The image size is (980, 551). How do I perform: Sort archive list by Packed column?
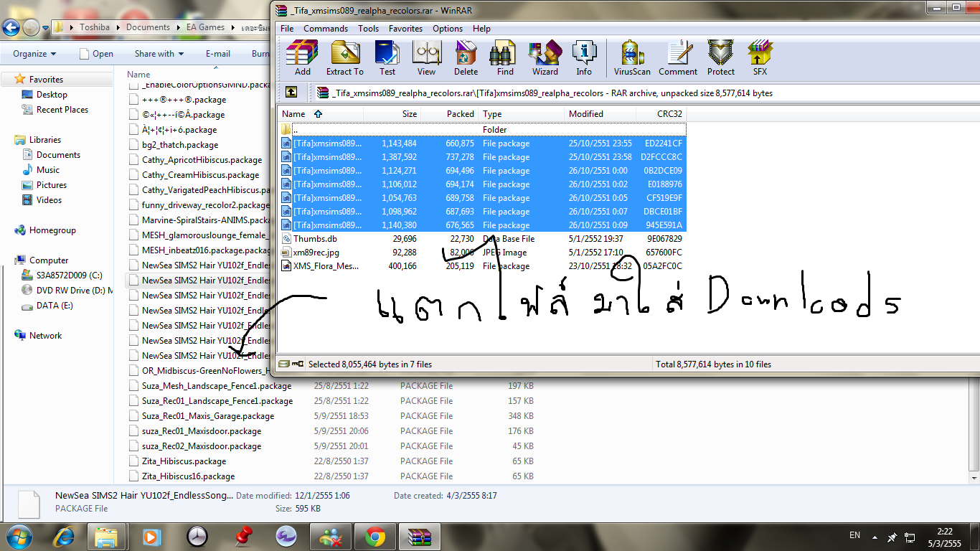(449, 114)
